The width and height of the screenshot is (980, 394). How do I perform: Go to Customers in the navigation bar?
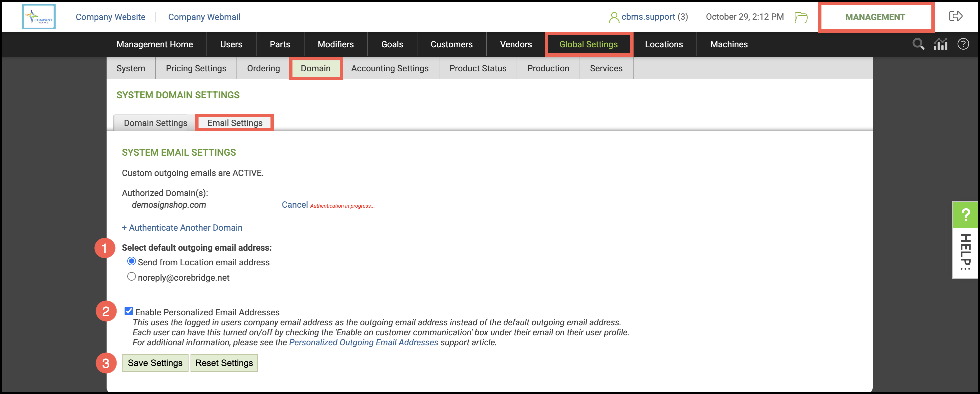click(x=451, y=44)
